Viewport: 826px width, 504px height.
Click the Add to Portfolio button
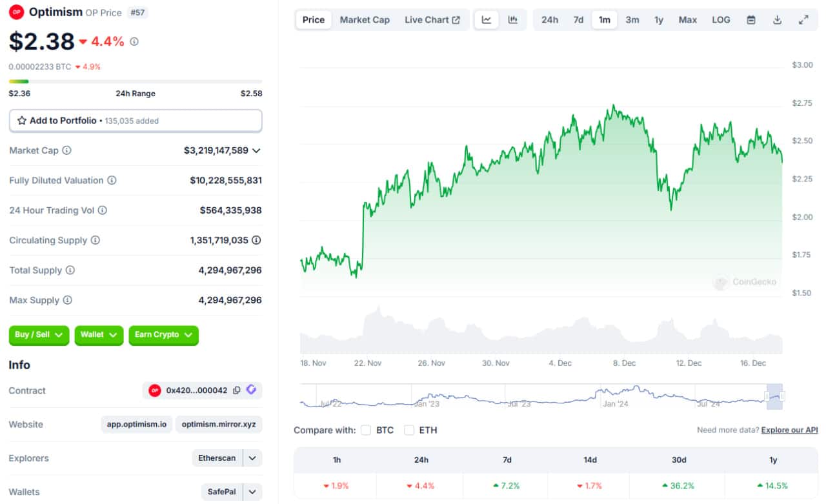pos(136,121)
